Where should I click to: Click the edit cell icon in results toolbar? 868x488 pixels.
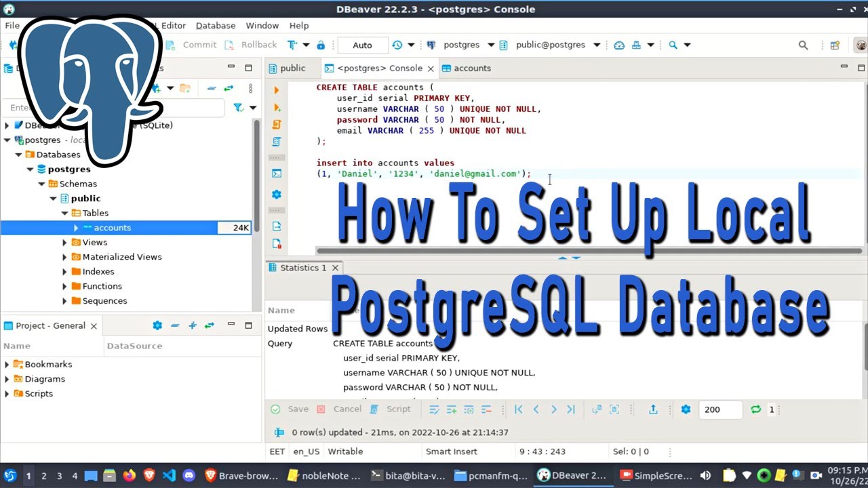[x=435, y=409]
